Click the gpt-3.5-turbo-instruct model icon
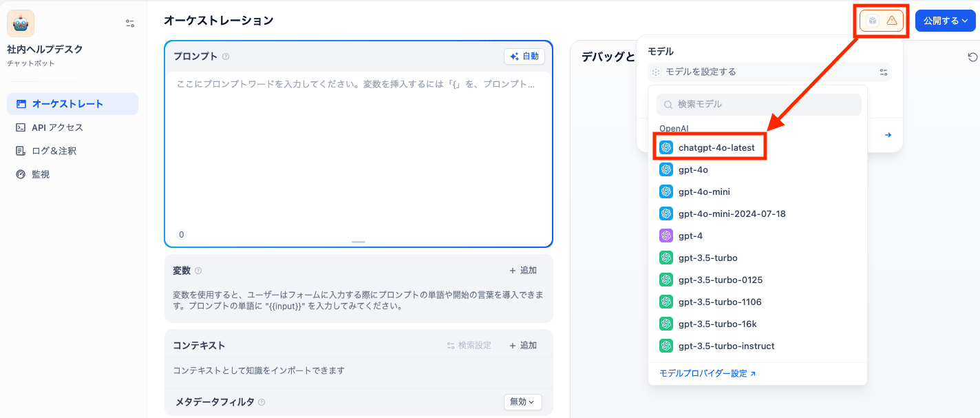This screenshot has width=980, height=418. click(666, 346)
